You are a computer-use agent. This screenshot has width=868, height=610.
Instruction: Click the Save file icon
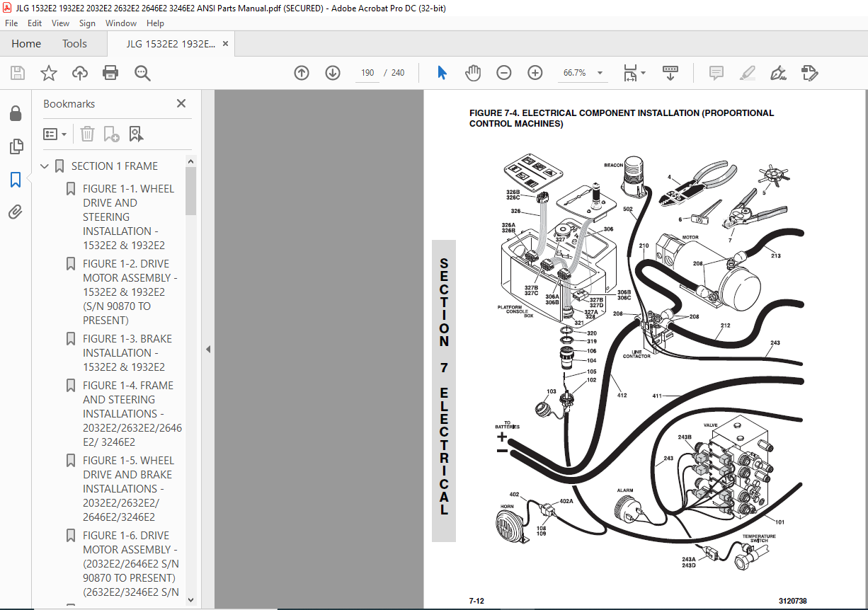[x=18, y=73]
